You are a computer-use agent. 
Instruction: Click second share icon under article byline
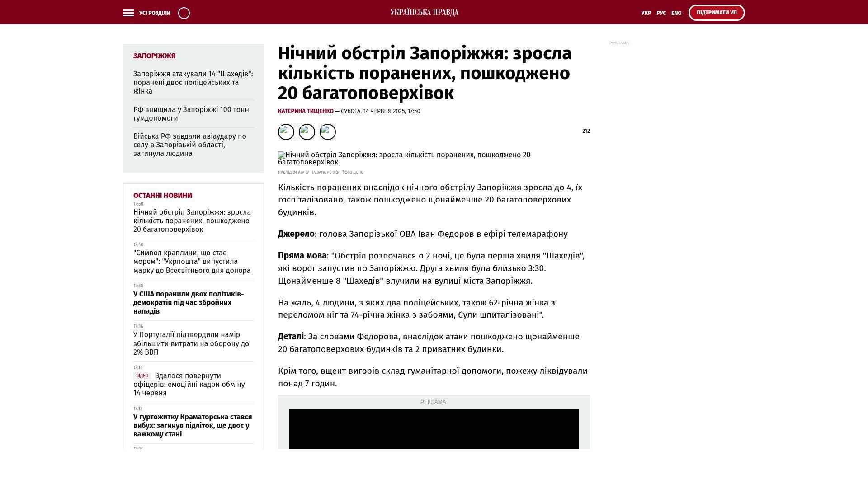[307, 132]
